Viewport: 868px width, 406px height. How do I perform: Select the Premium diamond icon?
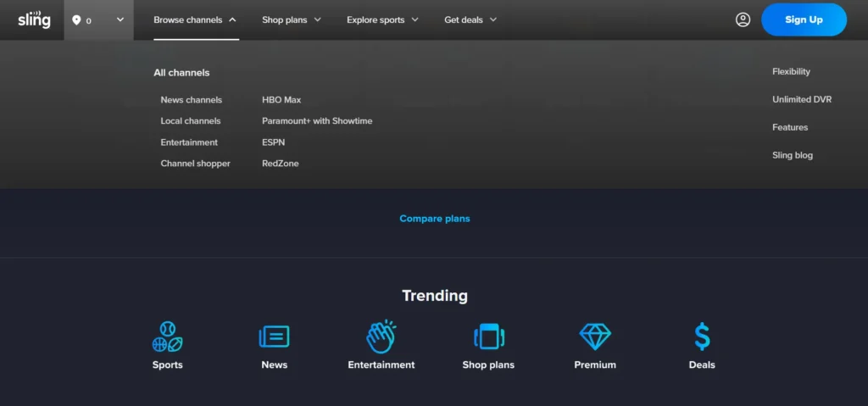[595, 336]
